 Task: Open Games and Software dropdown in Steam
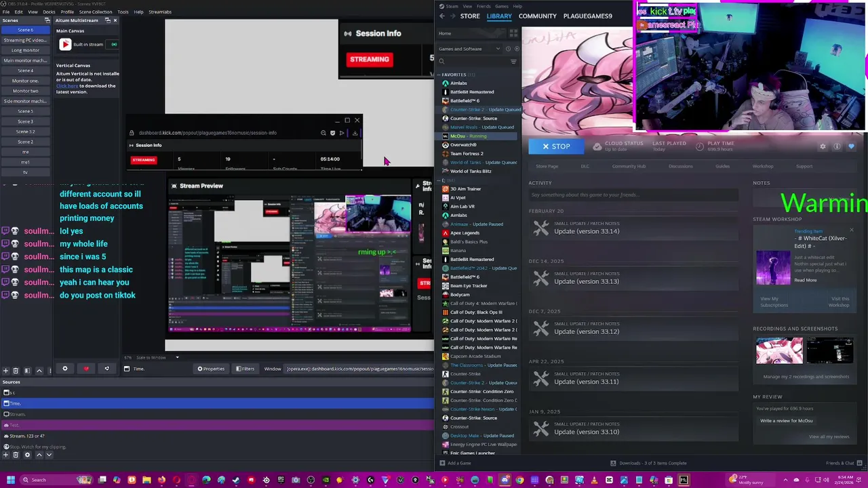click(x=469, y=49)
